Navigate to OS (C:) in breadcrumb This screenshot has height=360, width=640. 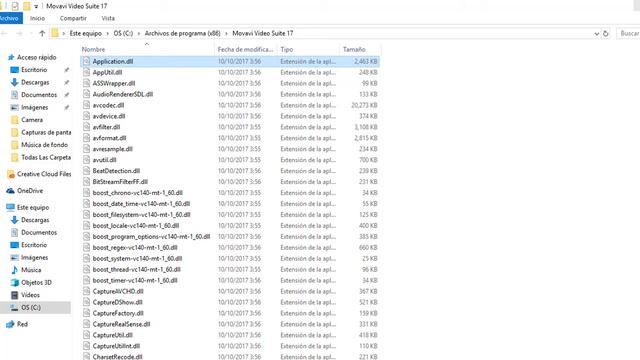(x=123, y=33)
